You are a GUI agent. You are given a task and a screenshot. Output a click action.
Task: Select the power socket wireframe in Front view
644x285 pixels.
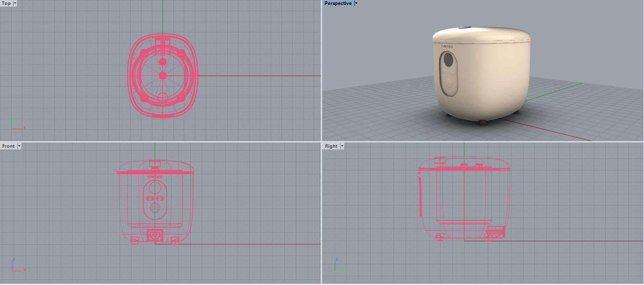[x=155, y=235]
